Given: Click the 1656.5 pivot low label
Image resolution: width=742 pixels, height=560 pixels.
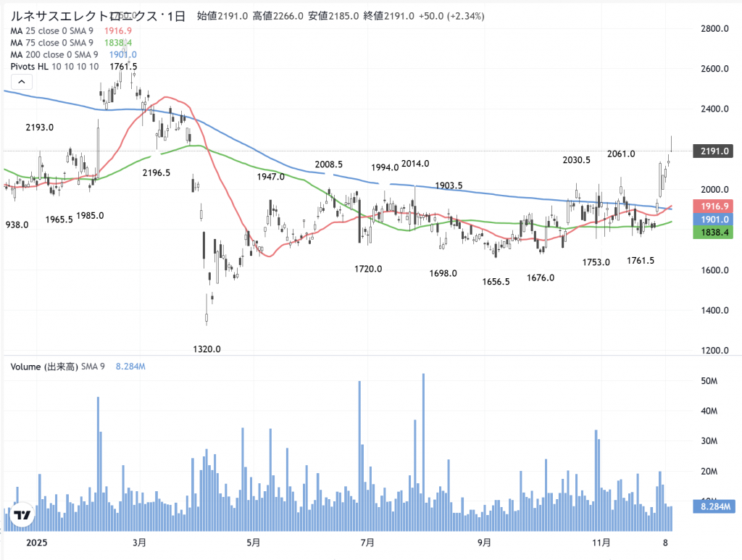Looking at the screenshot, I should (496, 282).
